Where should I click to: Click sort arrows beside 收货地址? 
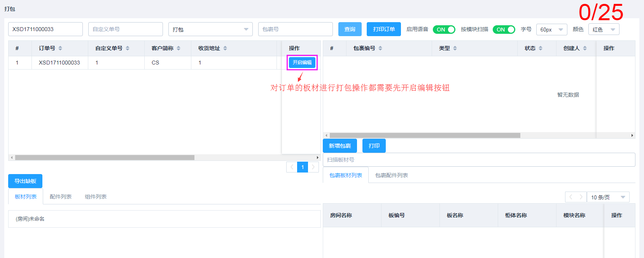225,48
